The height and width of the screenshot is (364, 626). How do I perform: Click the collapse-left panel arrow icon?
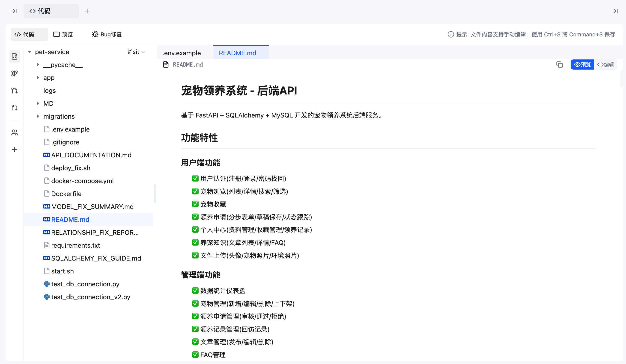tap(14, 11)
